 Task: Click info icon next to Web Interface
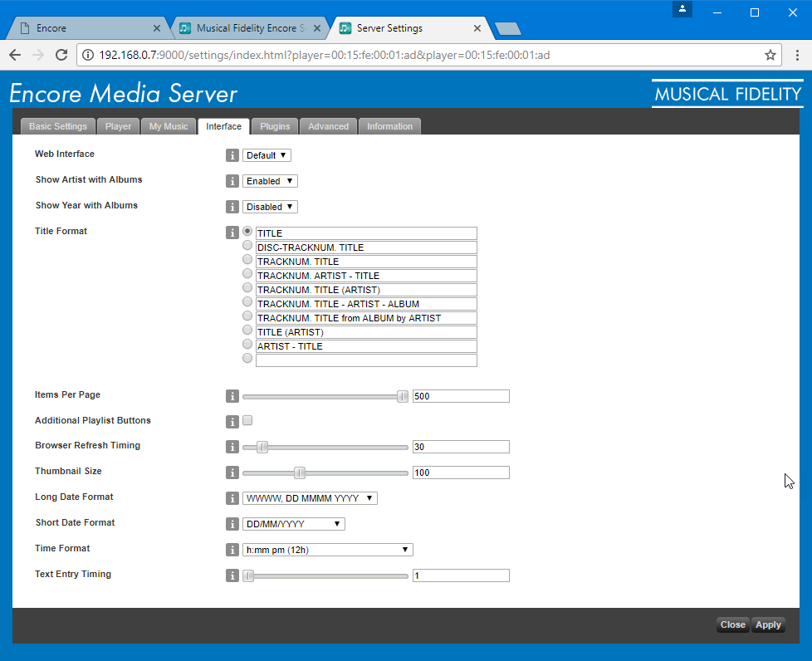coord(232,155)
